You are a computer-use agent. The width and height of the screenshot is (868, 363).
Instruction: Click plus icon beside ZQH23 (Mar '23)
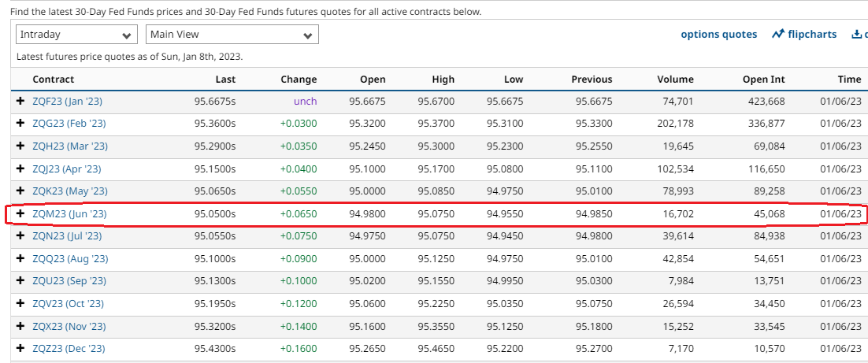tap(20, 146)
